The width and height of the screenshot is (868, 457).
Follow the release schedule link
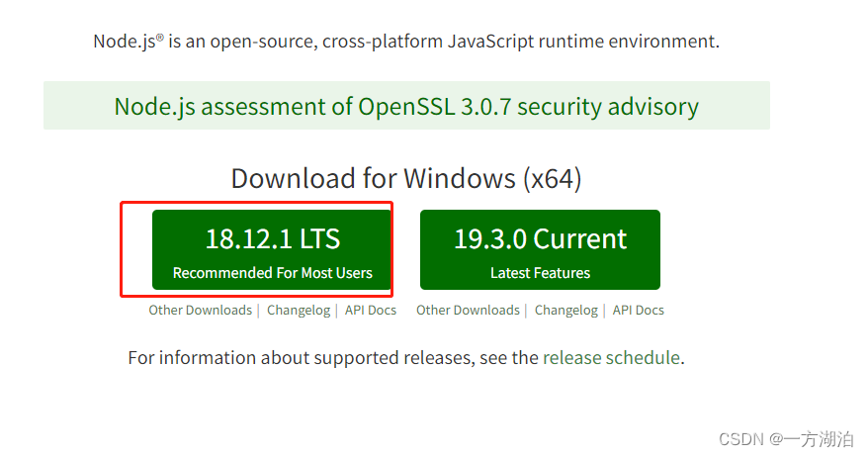[611, 358]
